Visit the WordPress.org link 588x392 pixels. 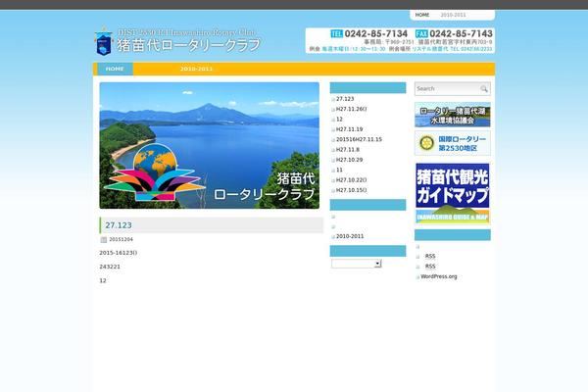pos(439,276)
